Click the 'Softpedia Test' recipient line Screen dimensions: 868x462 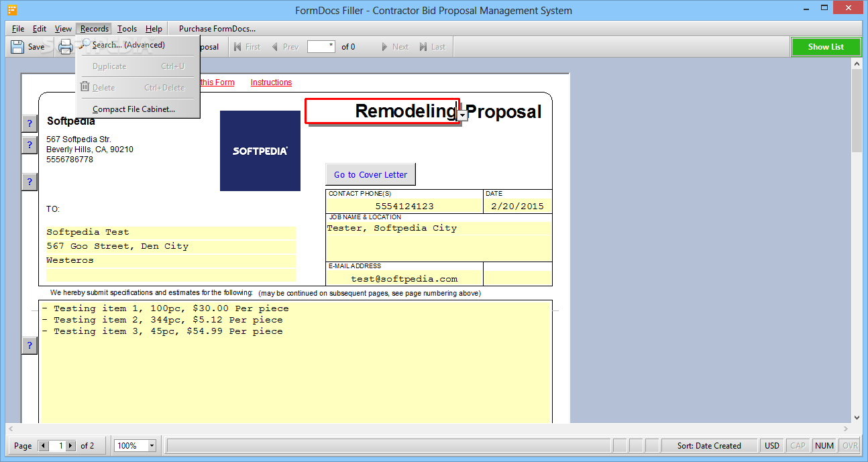[x=170, y=232]
